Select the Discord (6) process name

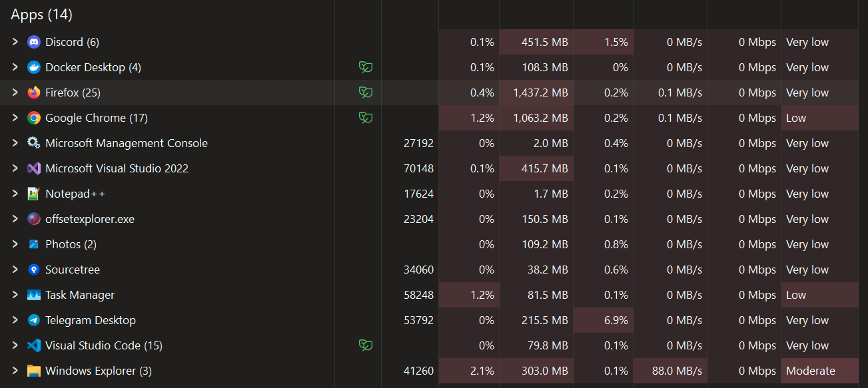(x=72, y=42)
